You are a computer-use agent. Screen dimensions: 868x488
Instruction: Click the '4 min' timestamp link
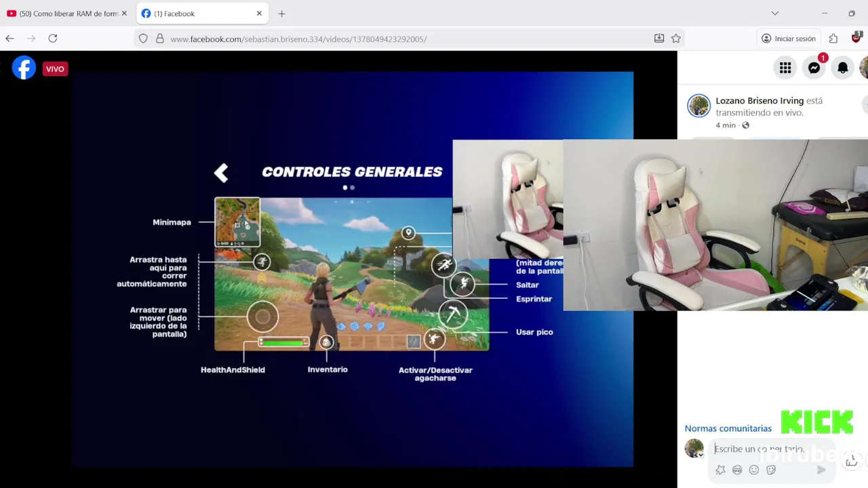pos(726,125)
